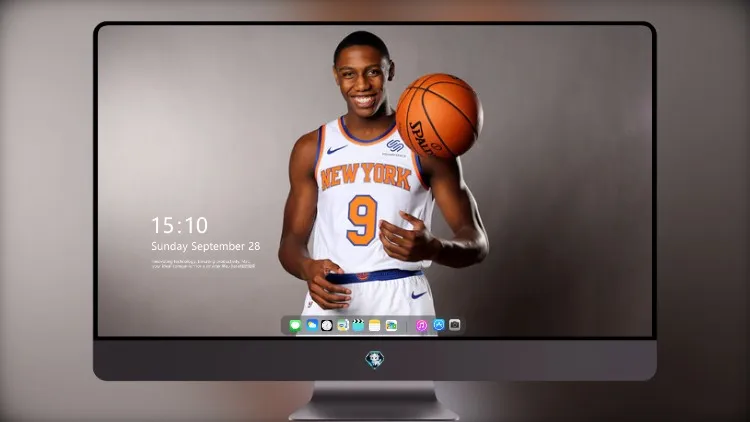Launch the Weather app from the dock

pyautogui.click(x=312, y=325)
